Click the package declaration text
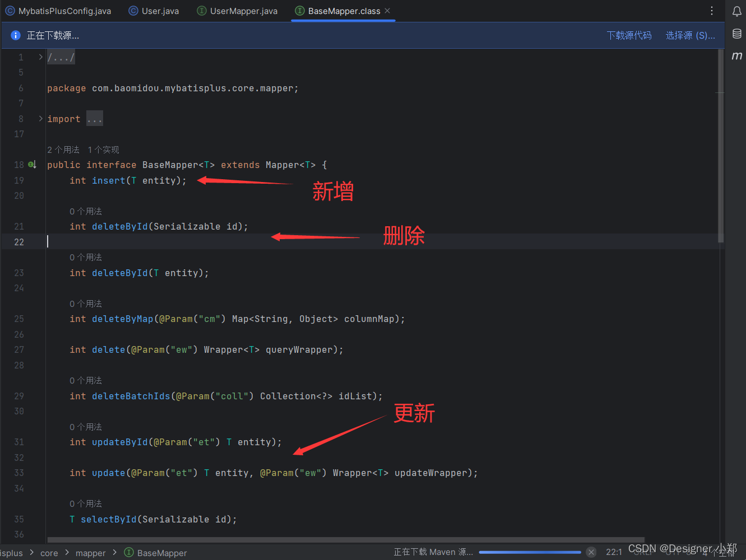 (x=173, y=88)
